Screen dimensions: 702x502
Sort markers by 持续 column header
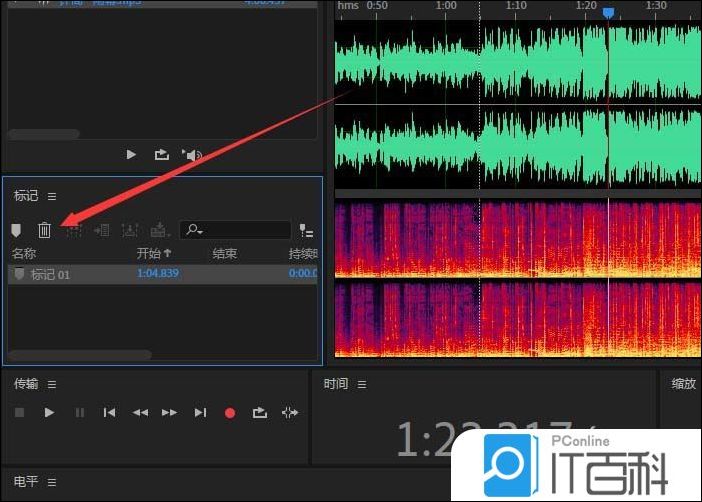303,254
